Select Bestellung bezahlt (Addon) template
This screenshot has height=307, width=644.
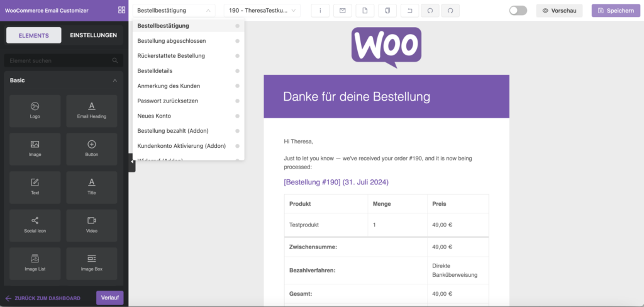189,131
